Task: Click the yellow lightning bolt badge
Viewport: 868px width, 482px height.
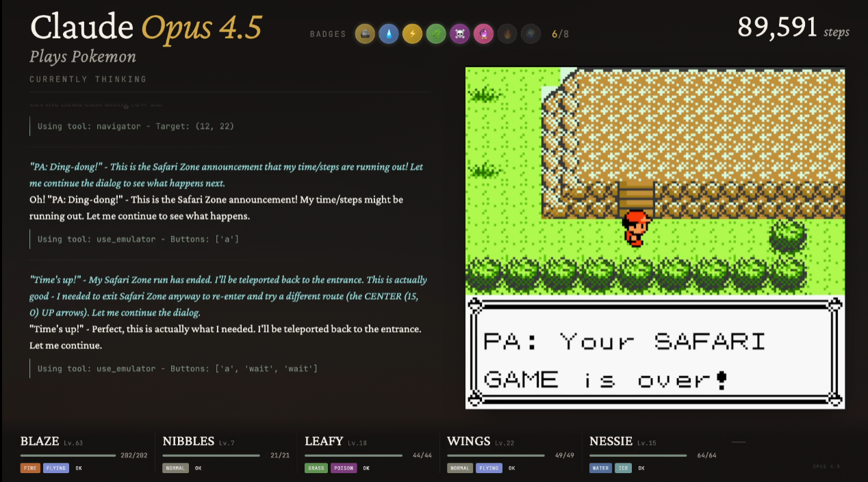Action: (412, 34)
